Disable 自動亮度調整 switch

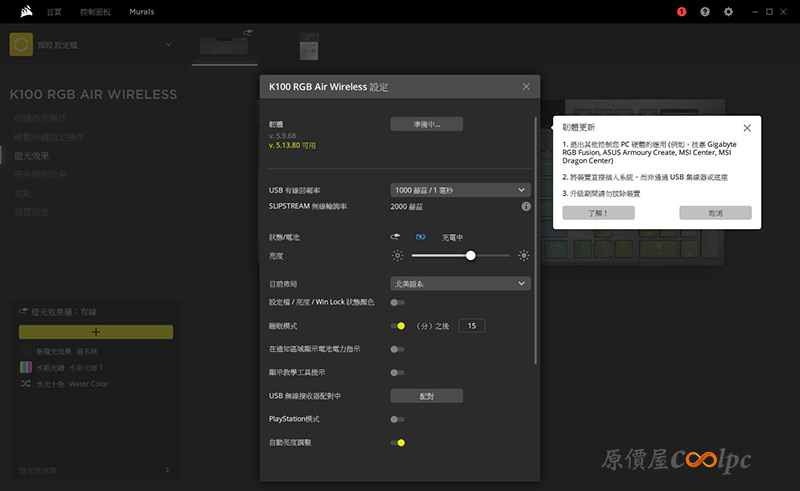click(x=397, y=443)
